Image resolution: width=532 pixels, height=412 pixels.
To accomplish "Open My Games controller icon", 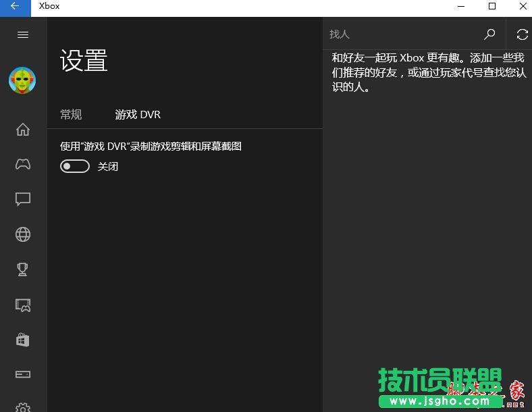I will (x=23, y=164).
